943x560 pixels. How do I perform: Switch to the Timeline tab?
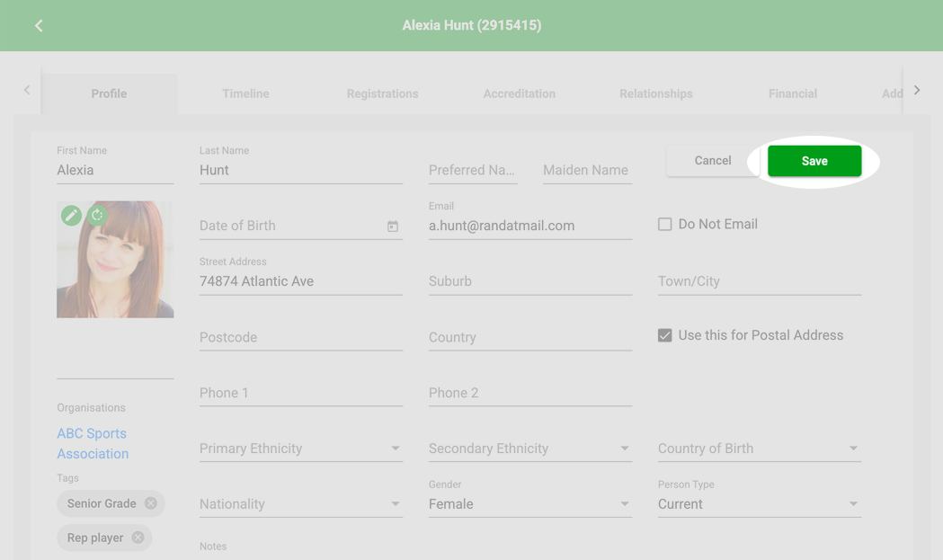[x=245, y=93]
